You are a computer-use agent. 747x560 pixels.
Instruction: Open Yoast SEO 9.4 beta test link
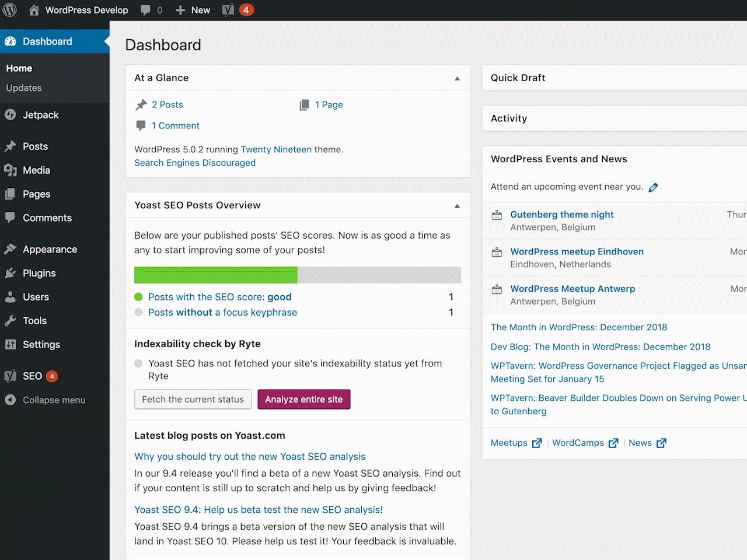pos(259,510)
